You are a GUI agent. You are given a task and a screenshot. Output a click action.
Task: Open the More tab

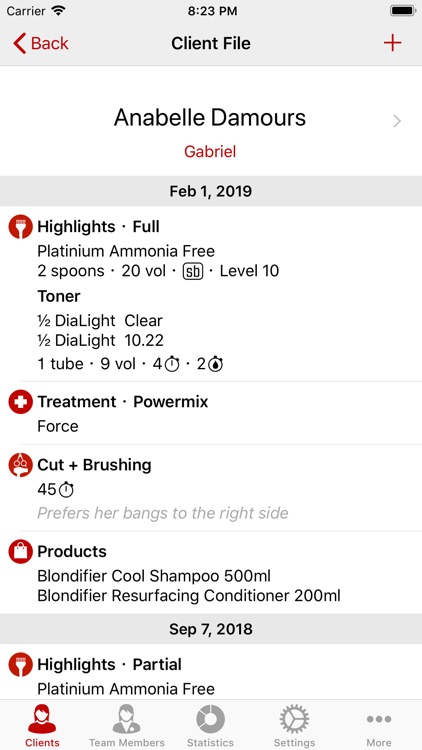point(378,726)
